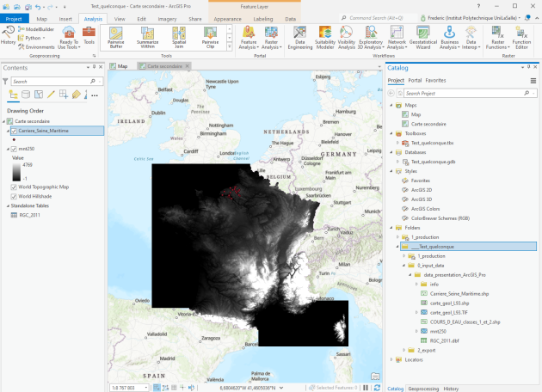
Task: Expand Test_quelconque.gdb database
Action: point(397,162)
